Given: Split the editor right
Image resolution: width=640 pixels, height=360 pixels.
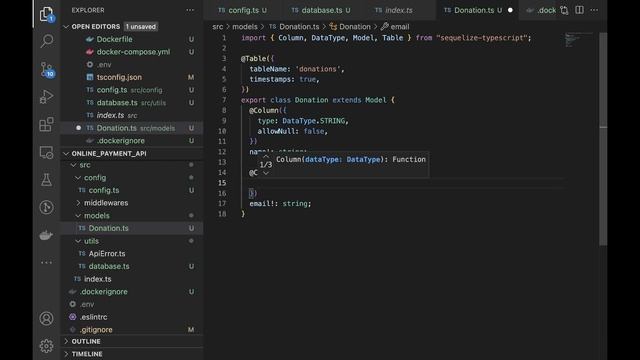Looking at the screenshot, I should pyautogui.click(x=579, y=10).
